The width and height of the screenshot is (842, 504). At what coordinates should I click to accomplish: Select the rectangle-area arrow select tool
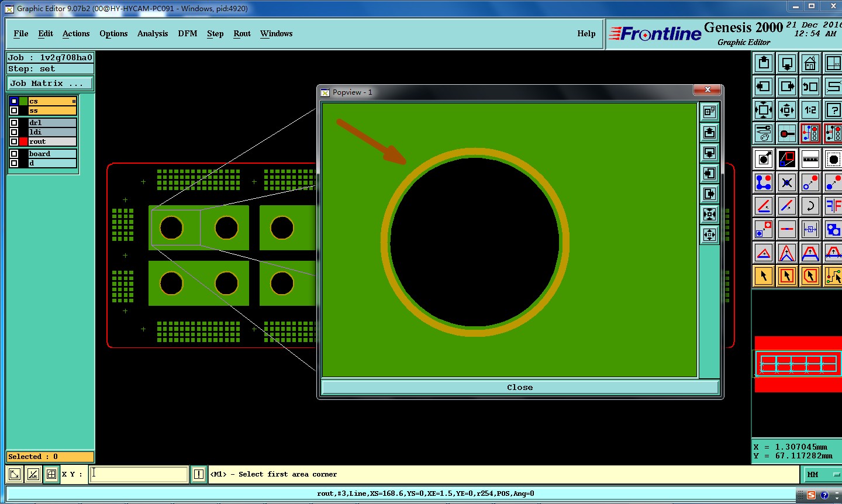pos(787,276)
